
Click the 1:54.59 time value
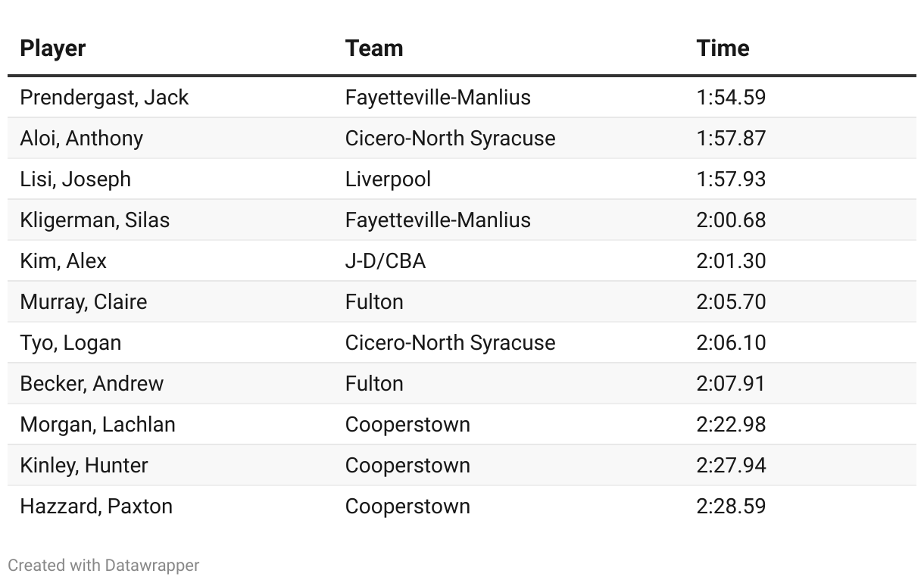coord(731,98)
